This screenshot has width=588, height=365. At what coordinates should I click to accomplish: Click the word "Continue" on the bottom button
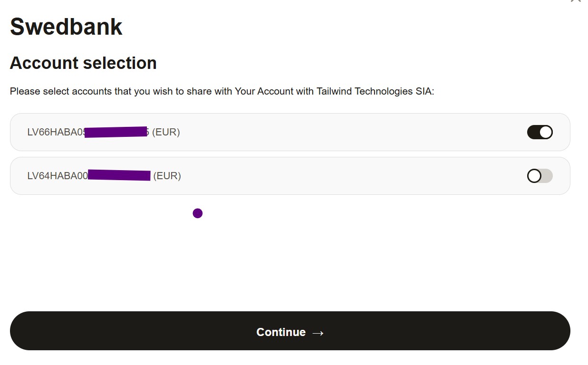[281, 332]
